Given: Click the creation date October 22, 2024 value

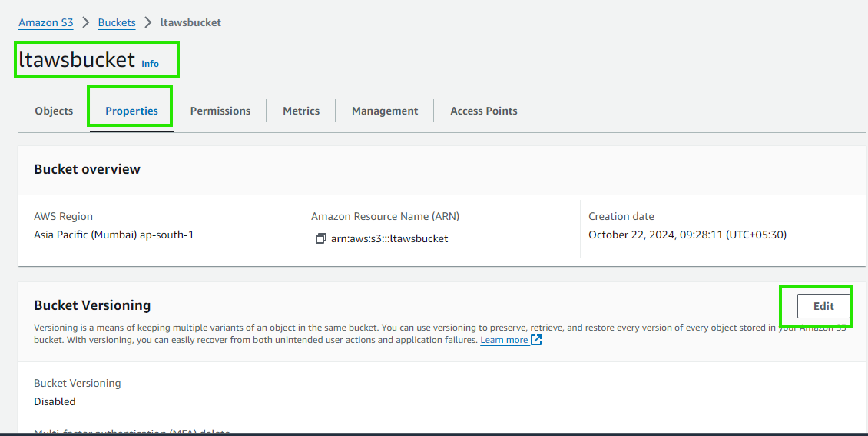Looking at the screenshot, I should coord(687,235).
